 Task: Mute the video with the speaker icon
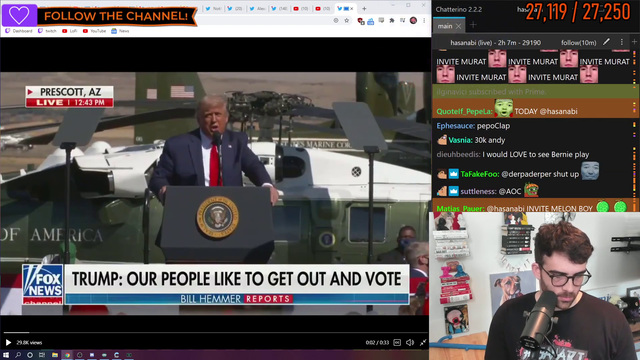pos(410,342)
